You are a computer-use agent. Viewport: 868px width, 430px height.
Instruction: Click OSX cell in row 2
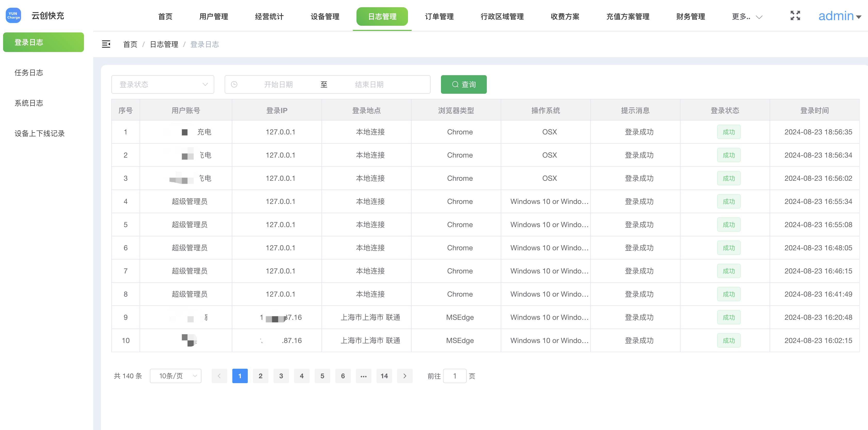549,155
